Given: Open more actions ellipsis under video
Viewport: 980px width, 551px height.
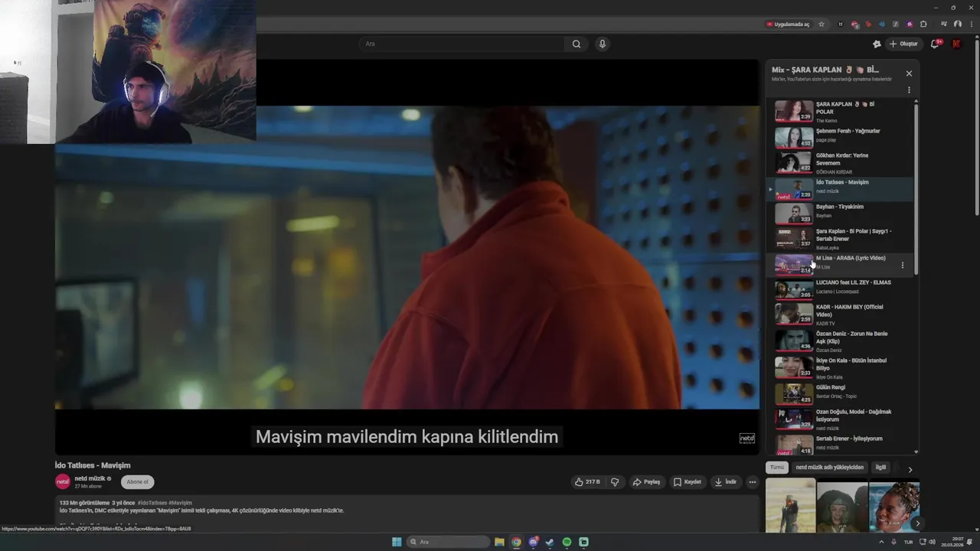Looking at the screenshot, I should [x=753, y=482].
